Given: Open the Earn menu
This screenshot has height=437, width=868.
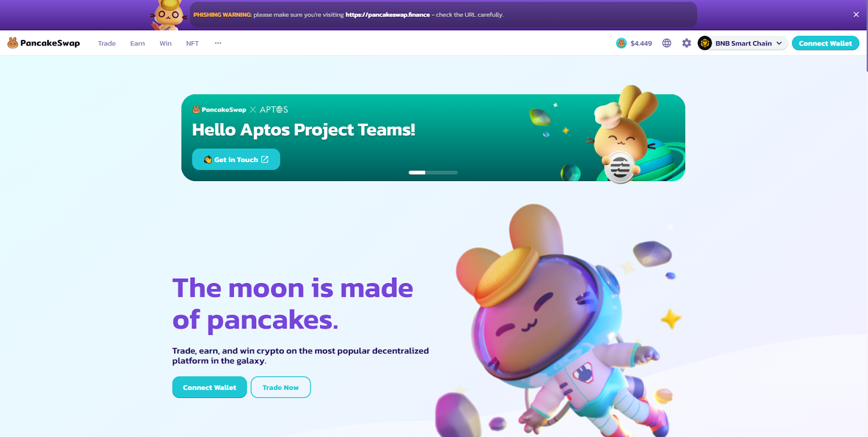Looking at the screenshot, I should click(137, 43).
